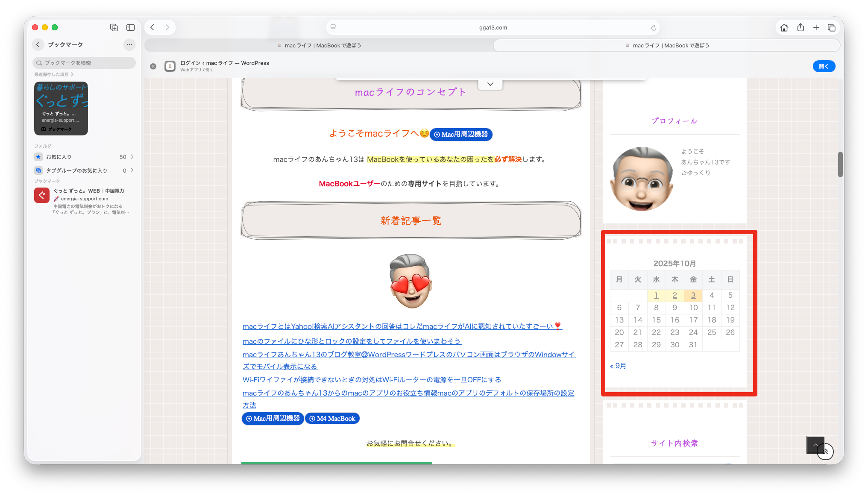The image size is (868, 496).
Task: Click the page vertical scrollbar
Action: (x=840, y=164)
